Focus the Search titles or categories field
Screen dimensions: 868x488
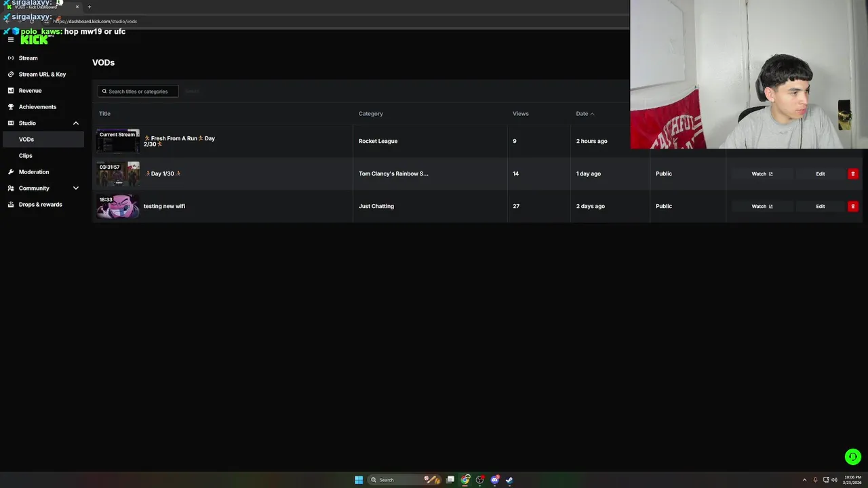tap(138, 91)
